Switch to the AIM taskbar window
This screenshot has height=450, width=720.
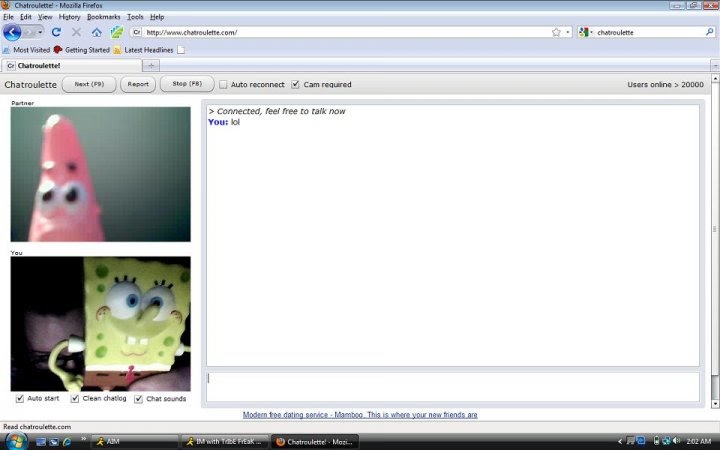point(135,442)
